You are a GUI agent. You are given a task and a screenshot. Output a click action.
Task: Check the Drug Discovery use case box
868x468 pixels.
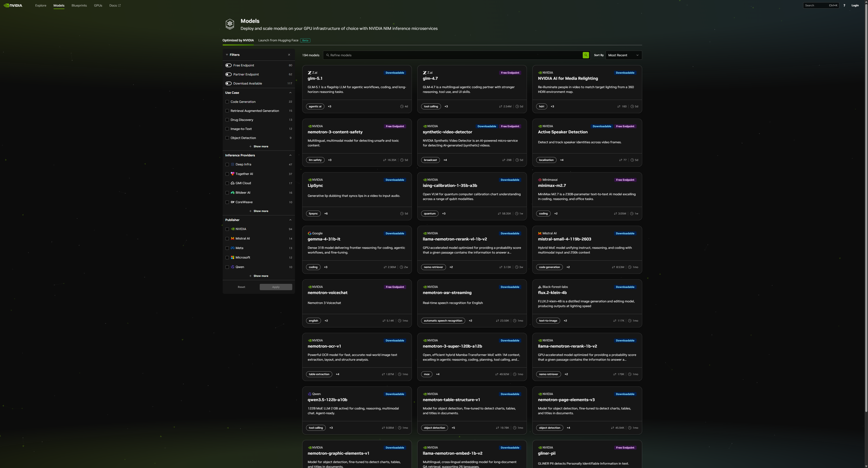[227, 120]
